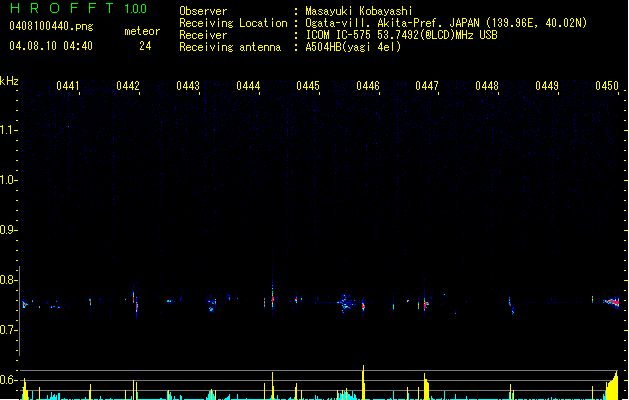The image size is (629, 400).
Task: Click the Receiving antenna label
Action: pos(230,47)
